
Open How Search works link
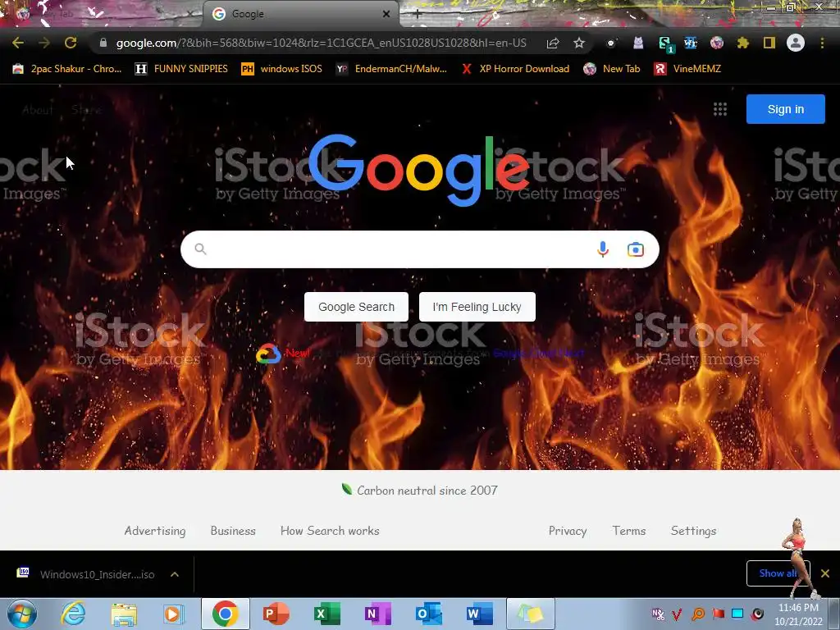(x=330, y=531)
